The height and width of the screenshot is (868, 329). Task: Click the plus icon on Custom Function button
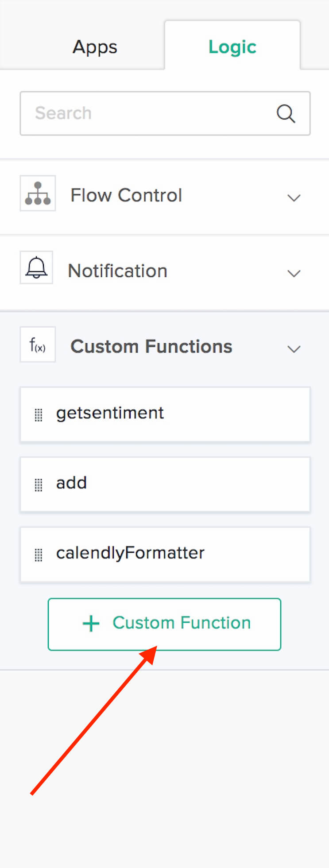pos(91,624)
